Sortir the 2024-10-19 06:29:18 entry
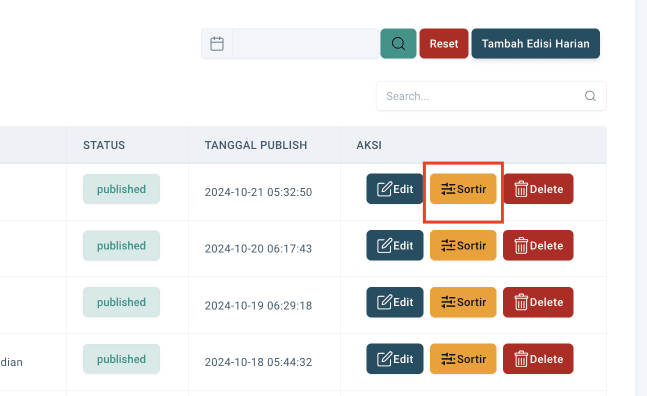Screen dimensions: 647x396 pos(463,302)
